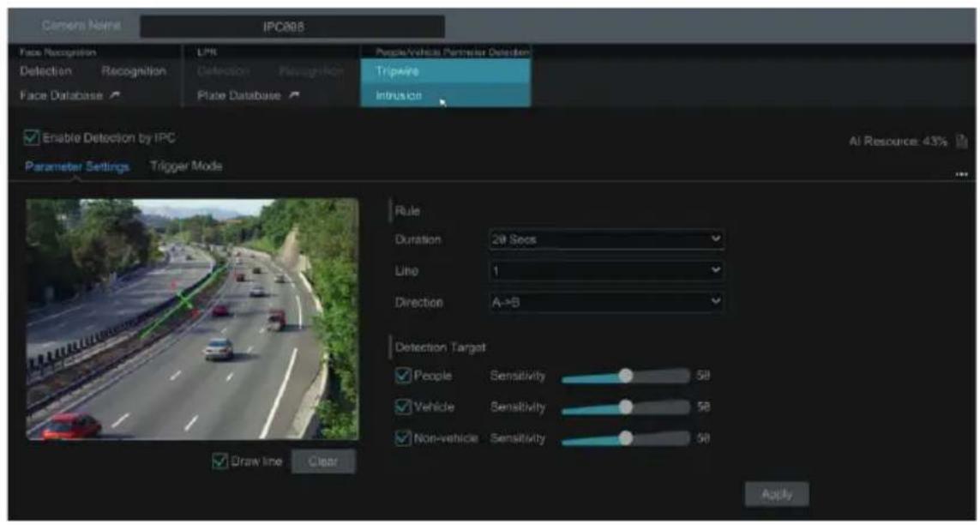Click the Apply button
This screenshot has width=980, height=525.
[x=777, y=494]
